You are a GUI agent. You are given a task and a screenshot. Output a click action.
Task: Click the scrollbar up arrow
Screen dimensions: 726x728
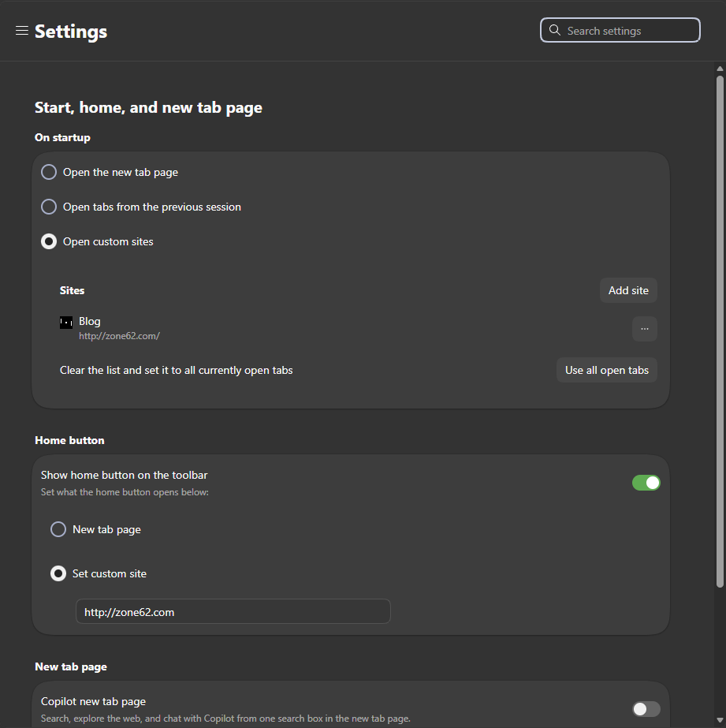(720, 69)
